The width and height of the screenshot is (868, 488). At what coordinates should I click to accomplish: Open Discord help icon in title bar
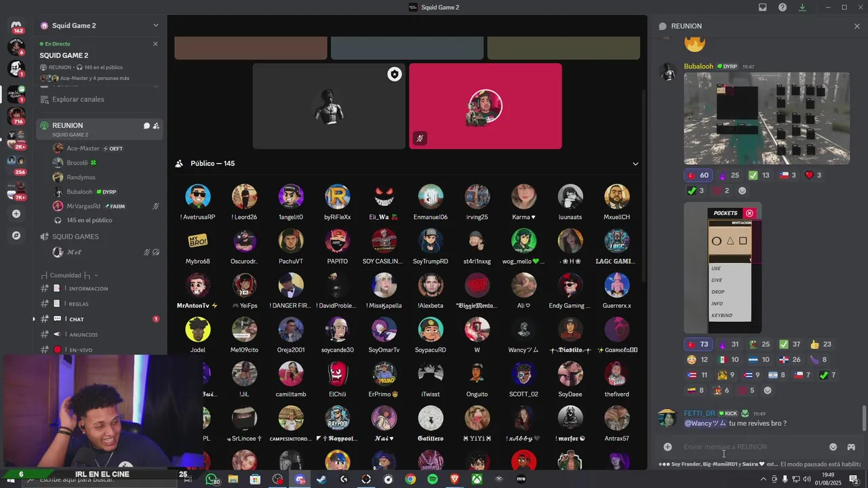[x=783, y=7]
